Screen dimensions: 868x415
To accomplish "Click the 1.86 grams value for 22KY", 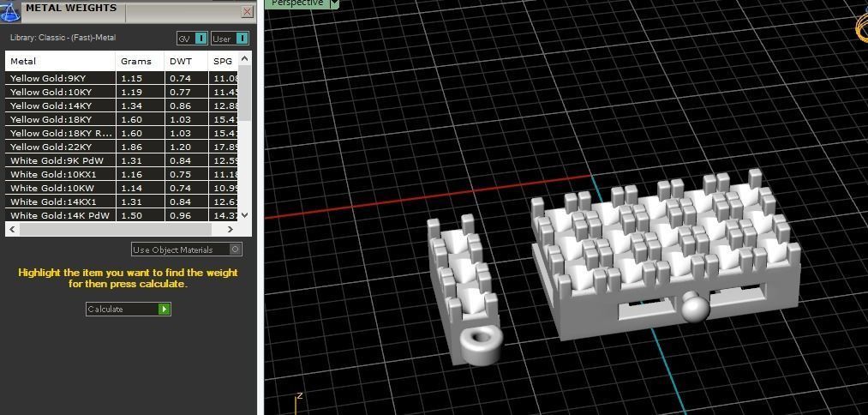I will pyautogui.click(x=132, y=147).
